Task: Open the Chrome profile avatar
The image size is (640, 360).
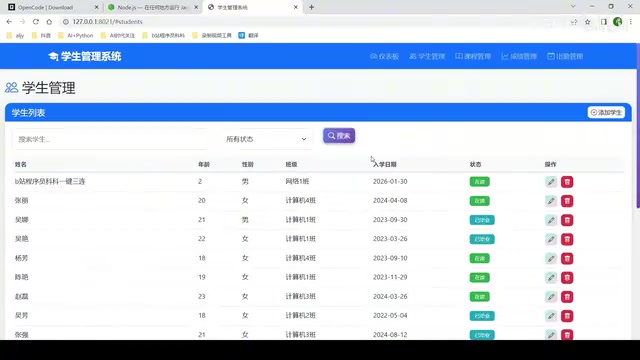Action: click(x=618, y=22)
